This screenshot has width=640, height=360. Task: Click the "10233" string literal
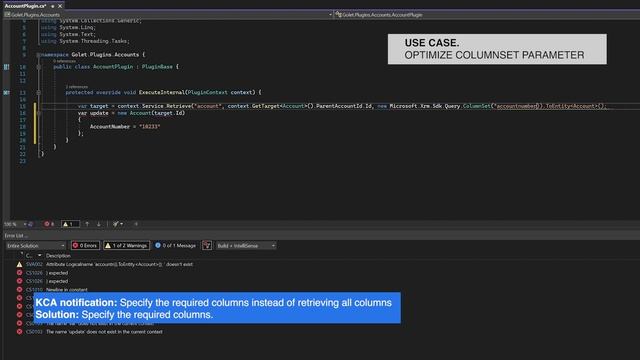point(149,127)
